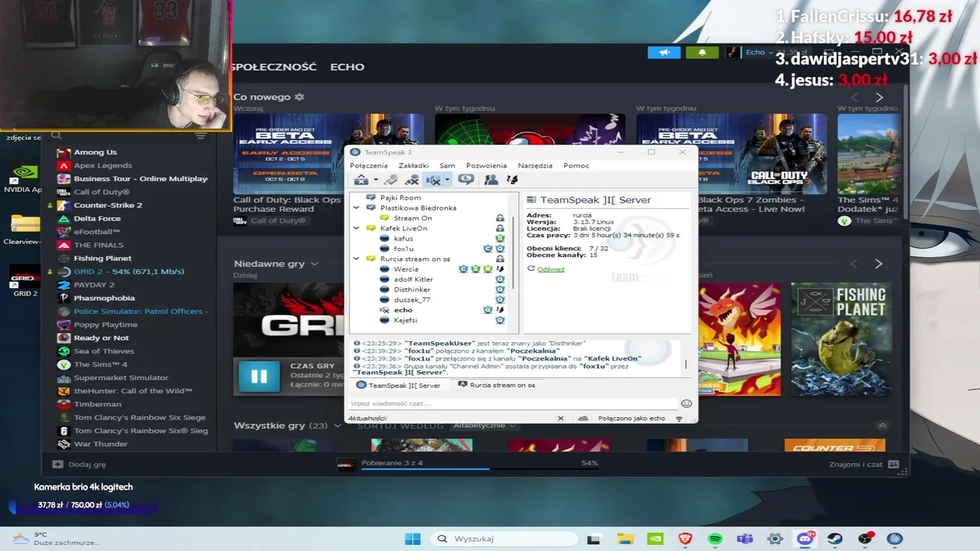Open Counter-Strike 2 in Steam library list
Viewport: 980px width, 551px height.
tap(108, 205)
